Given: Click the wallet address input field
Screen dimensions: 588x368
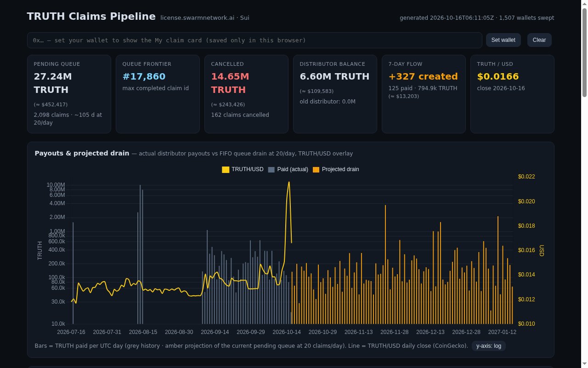Looking at the screenshot, I should click(x=254, y=40).
